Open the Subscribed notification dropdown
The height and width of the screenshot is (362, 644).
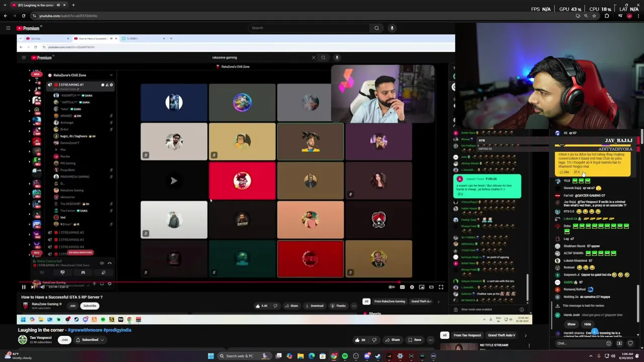pyautogui.click(x=90, y=340)
